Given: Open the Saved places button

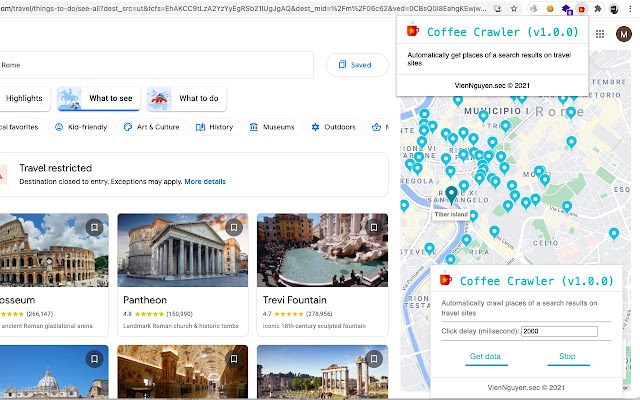Looking at the screenshot, I should click(357, 65).
